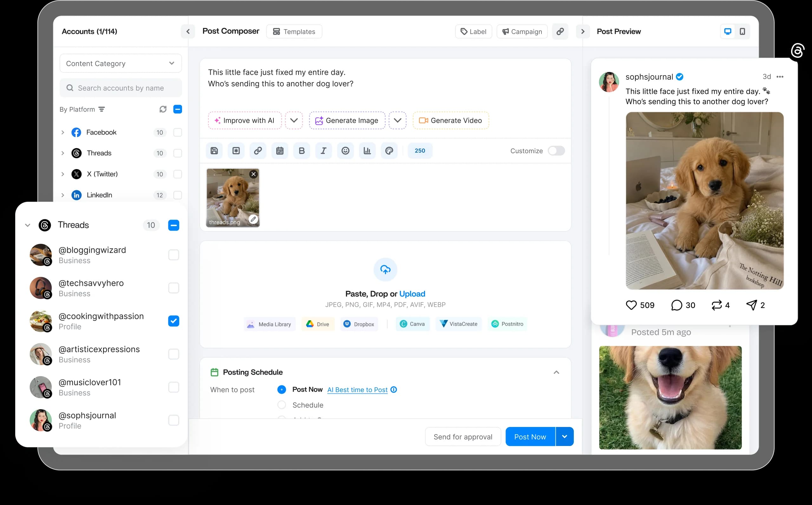Switch preview to desktop view

coord(728,31)
